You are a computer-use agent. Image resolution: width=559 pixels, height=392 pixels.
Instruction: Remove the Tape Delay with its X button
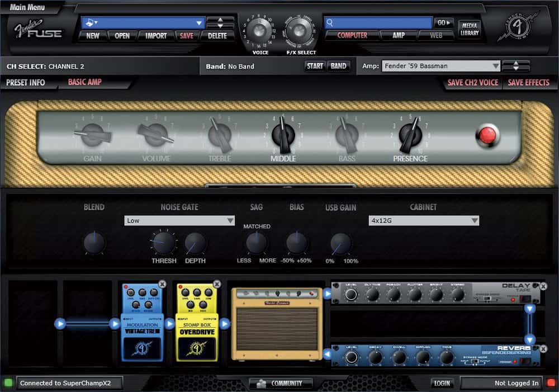543,286
